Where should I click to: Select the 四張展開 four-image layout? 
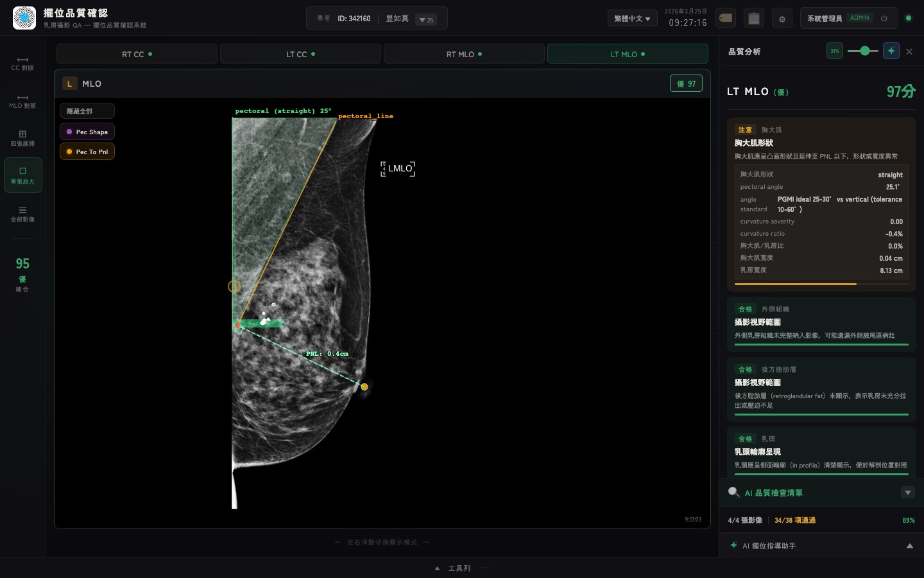coord(22,138)
